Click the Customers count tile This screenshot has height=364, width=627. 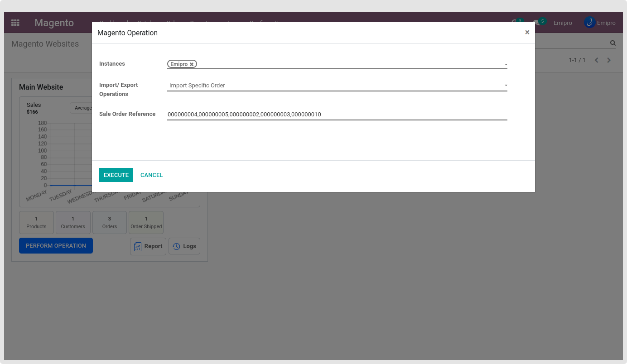click(x=73, y=222)
